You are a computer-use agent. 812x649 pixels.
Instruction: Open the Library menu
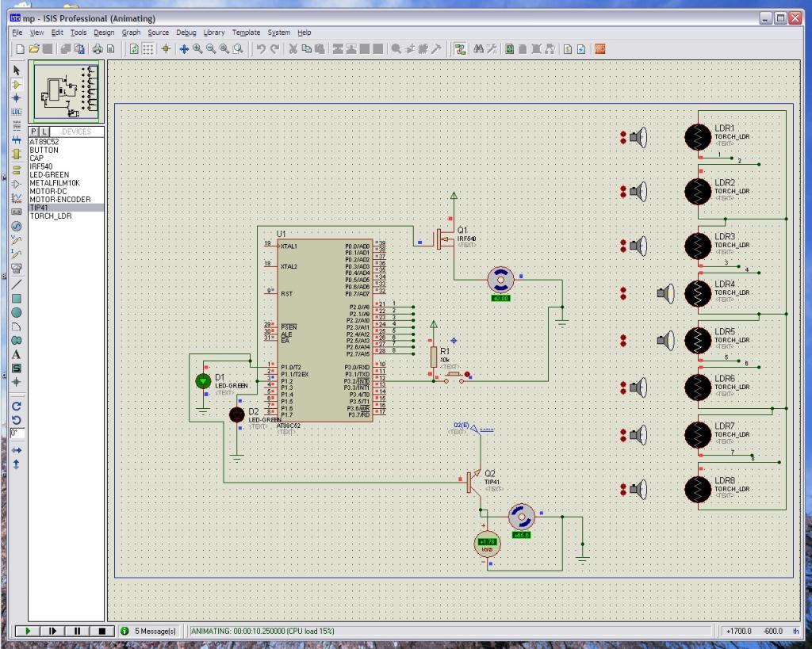pos(213,32)
